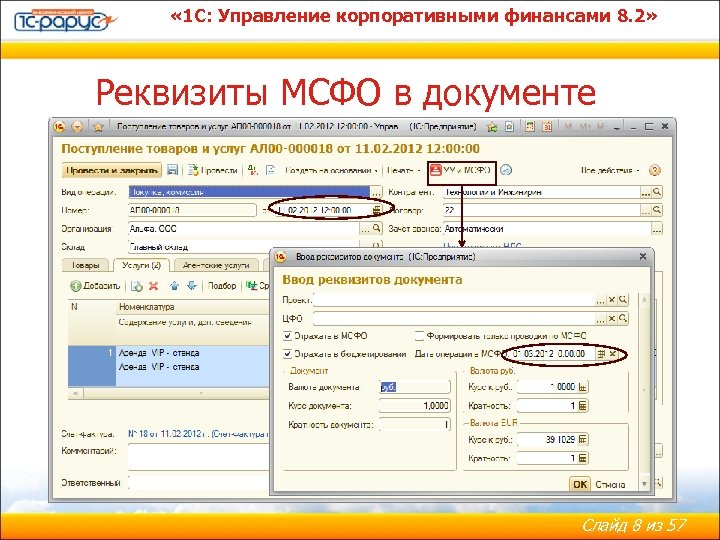Open the Организация selection (ellipsis) button
The image size is (720, 540).
(x=366, y=228)
